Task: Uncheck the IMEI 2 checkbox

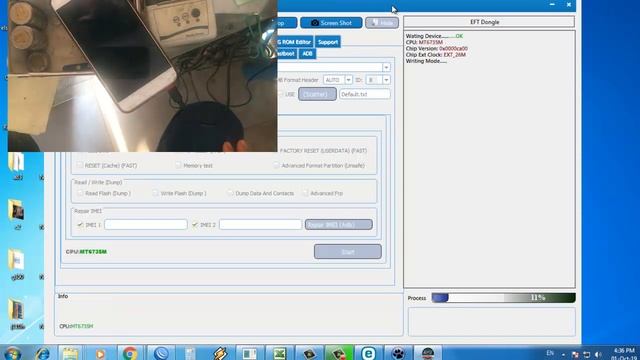Action: click(195, 224)
